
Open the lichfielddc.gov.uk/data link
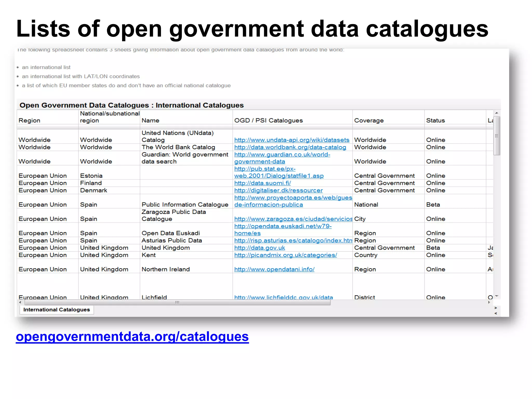point(283,297)
